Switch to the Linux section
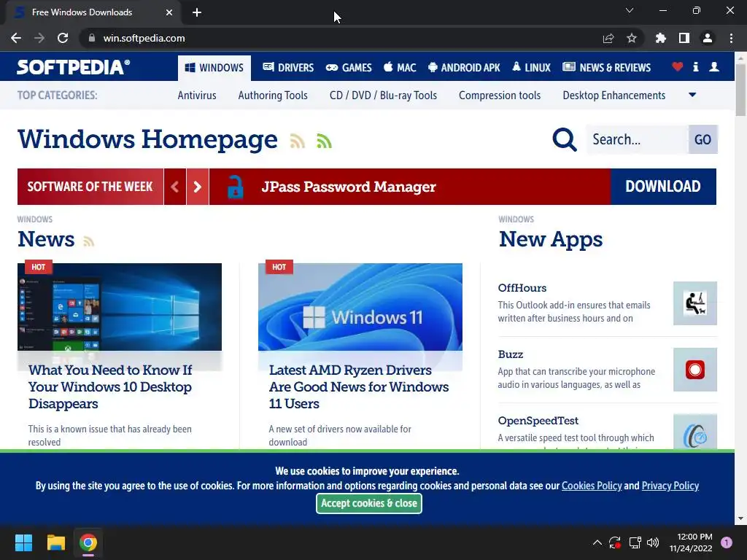747x560 pixels. [532, 68]
